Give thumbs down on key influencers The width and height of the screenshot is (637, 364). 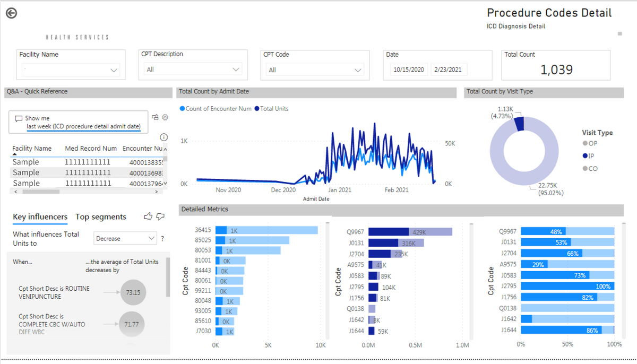coord(160,216)
